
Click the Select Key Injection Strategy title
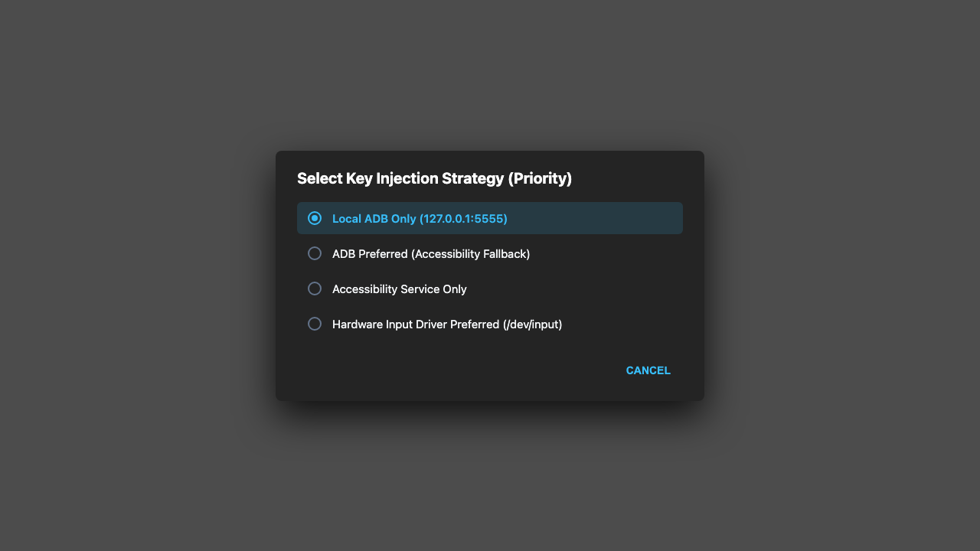click(434, 178)
